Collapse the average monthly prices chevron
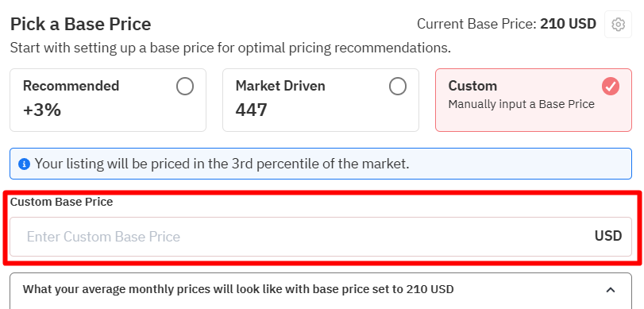Screen dimensions: 644x309 coord(611,290)
